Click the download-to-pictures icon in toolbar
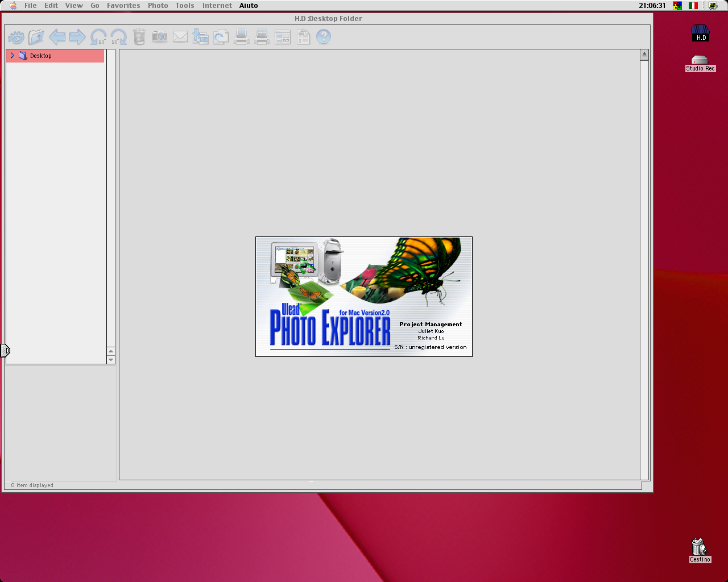 point(200,37)
